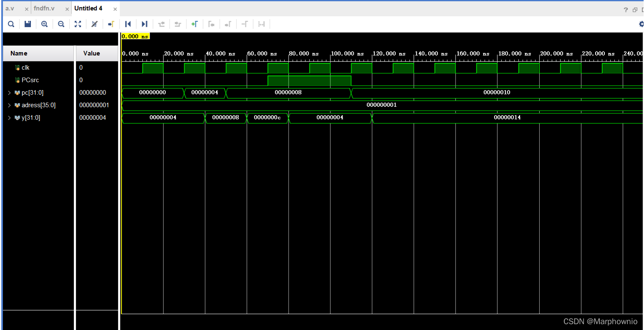Click the yellow 0.000 ns cursor label
The image size is (644, 330).
pos(135,36)
